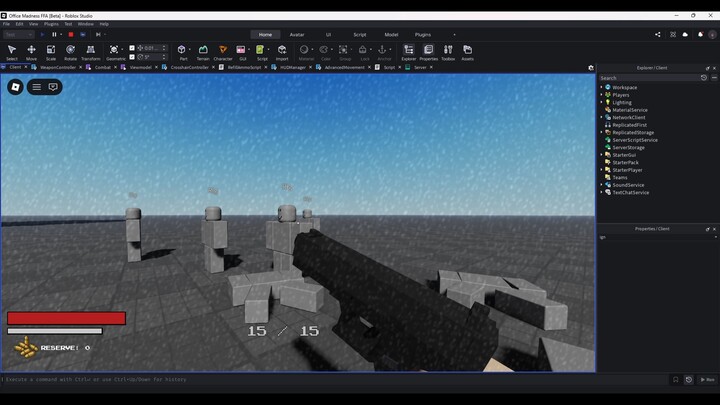Expand the StarterPlayer node
The width and height of the screenshot is (720, 405).
pos(602,170)
